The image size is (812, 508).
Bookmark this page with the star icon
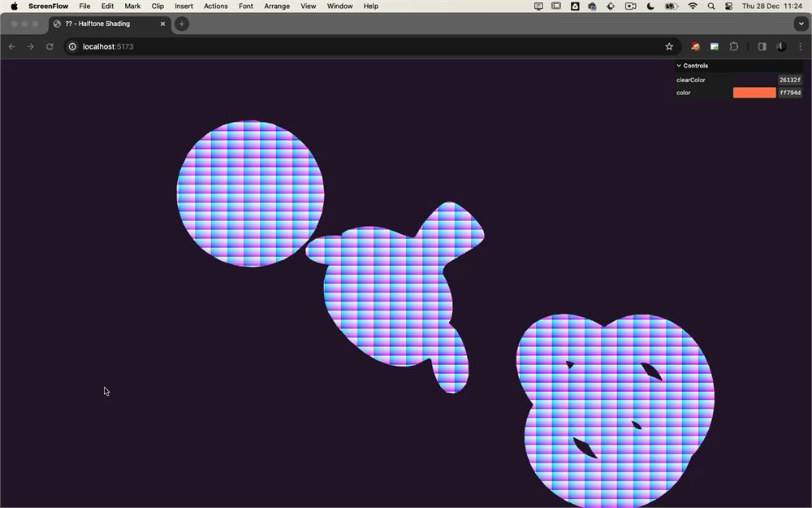[669, 46]
